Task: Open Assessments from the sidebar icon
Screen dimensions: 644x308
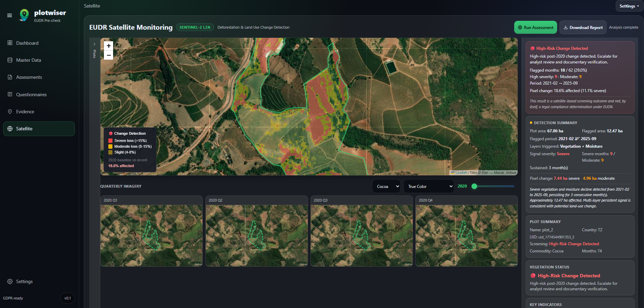Action: (x=10, y=77)
